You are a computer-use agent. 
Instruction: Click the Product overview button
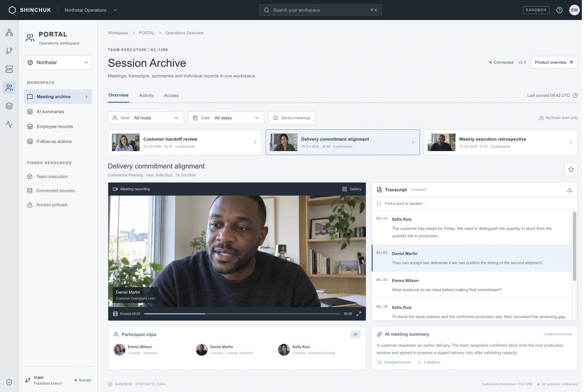click(x=554, y=62)
